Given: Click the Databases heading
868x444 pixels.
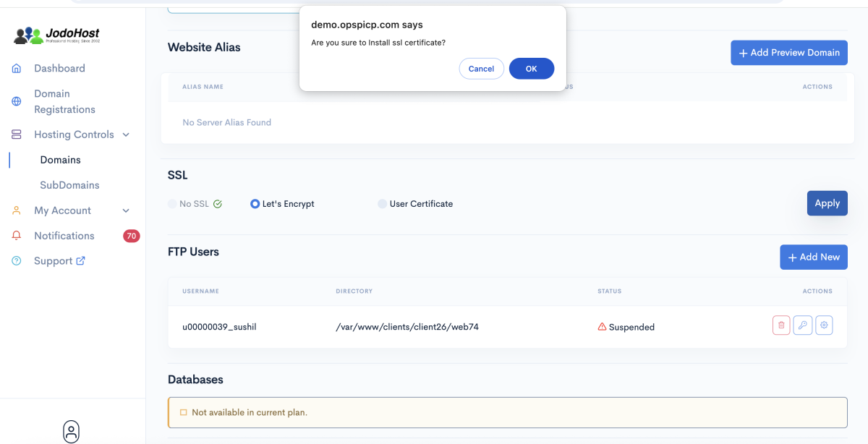Looking at the screenshot, I should [x=195, y=380].
